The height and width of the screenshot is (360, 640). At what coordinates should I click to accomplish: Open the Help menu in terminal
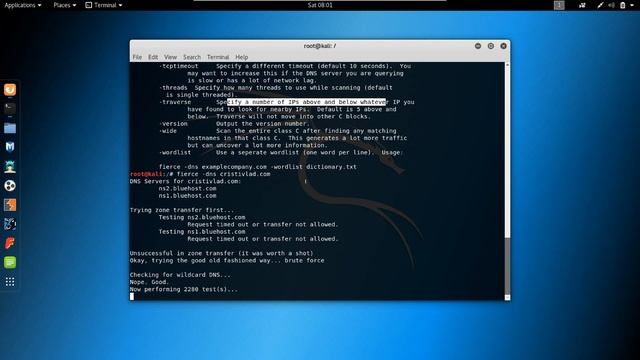(241, 57)
